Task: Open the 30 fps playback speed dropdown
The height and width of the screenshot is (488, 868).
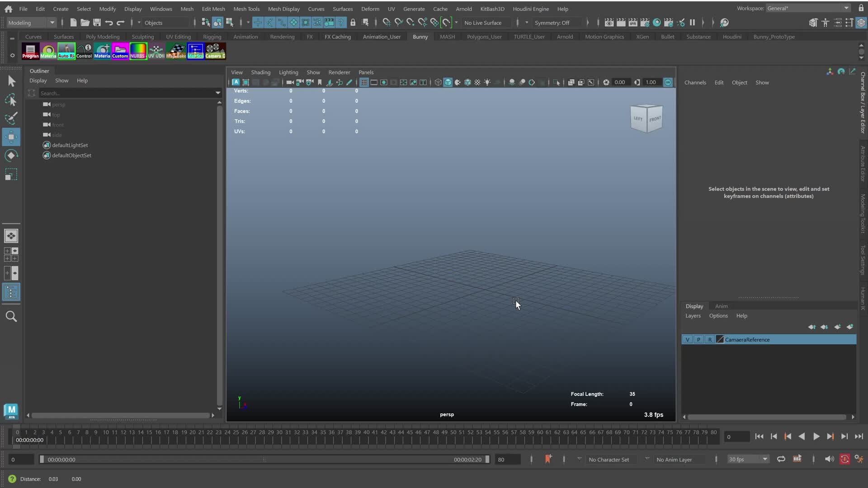Action: (748, 459)
